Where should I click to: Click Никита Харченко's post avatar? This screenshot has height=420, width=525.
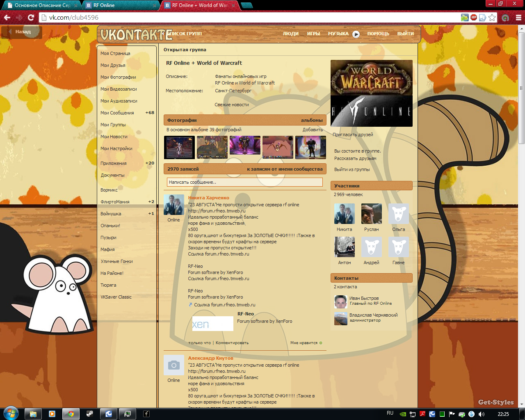173,205
